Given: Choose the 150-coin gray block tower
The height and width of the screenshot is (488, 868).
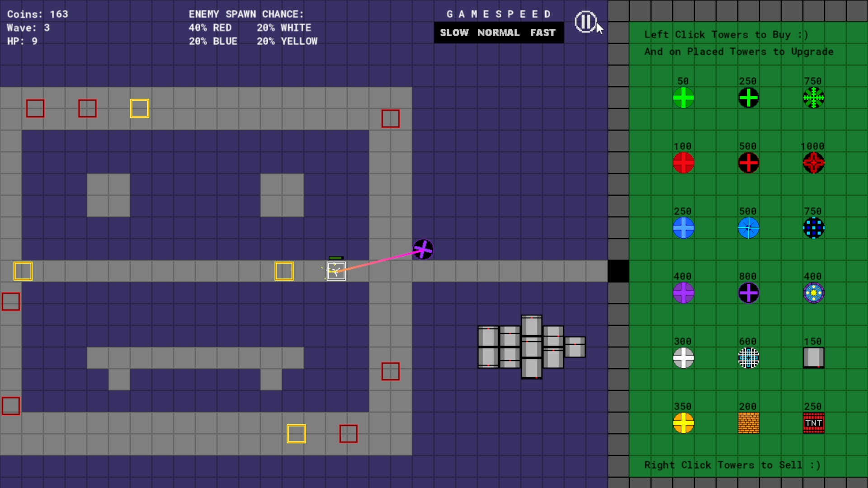Looking at the screenshot, I should point(813,358).
